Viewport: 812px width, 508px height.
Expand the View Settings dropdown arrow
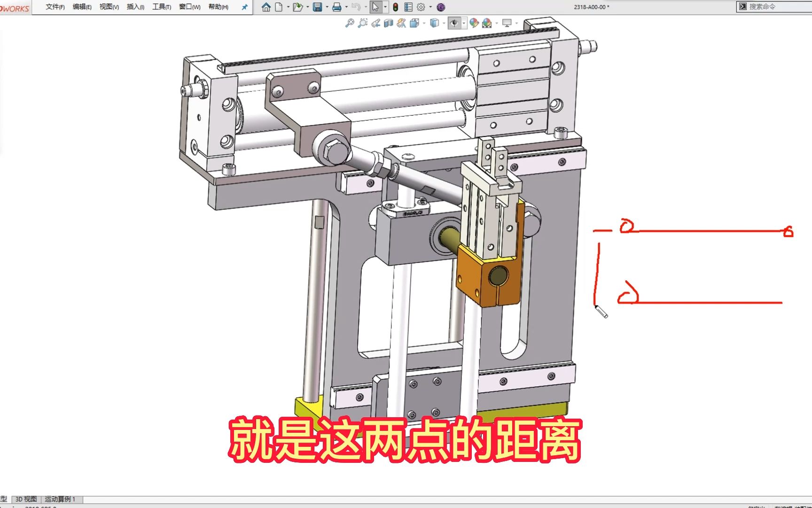(516, 23)
